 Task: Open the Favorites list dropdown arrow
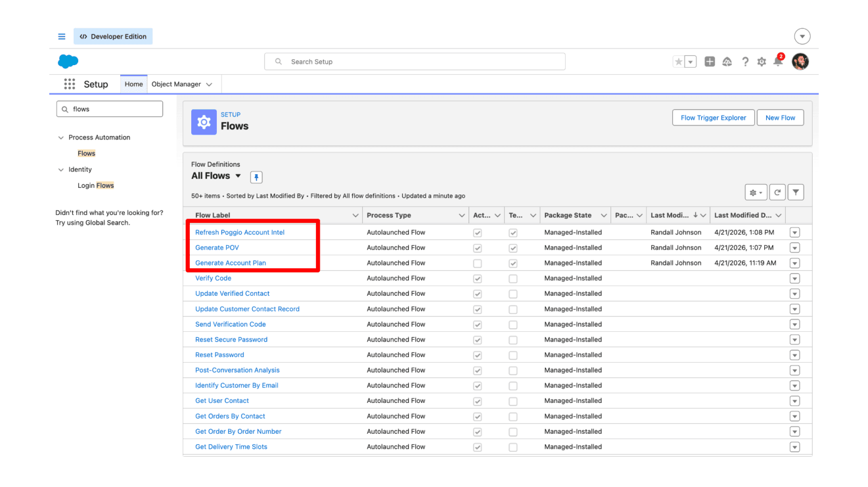click(x=691, y=62)
